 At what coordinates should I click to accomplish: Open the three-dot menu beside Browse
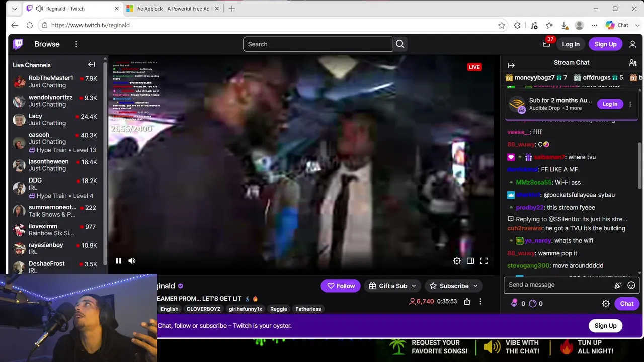pyautogui.click(x=76, y=44)
